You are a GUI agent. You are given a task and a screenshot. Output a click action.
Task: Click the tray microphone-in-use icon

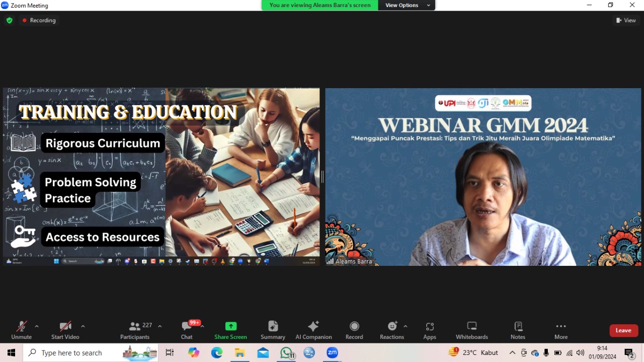tap(546, 353)
